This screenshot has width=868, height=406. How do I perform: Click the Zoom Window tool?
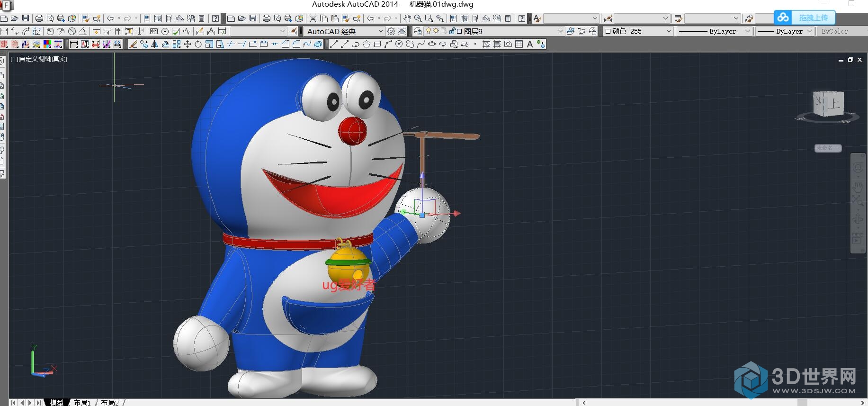[x=429, y=18]
